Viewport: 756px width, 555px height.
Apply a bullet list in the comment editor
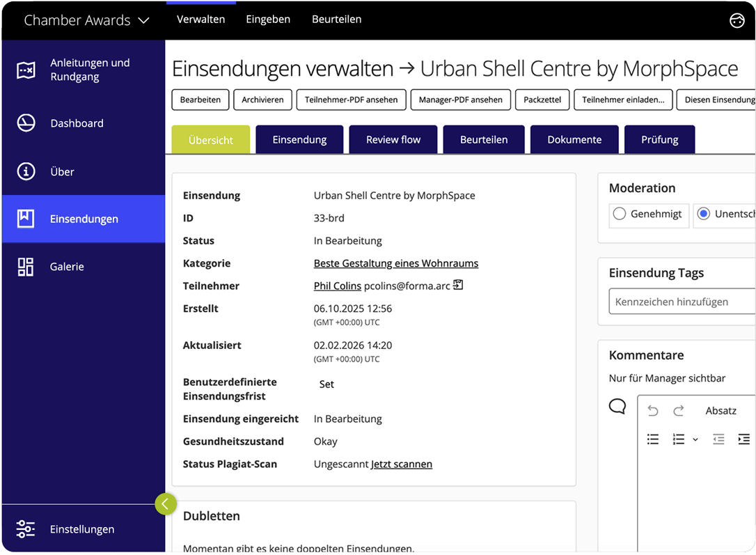652,439
